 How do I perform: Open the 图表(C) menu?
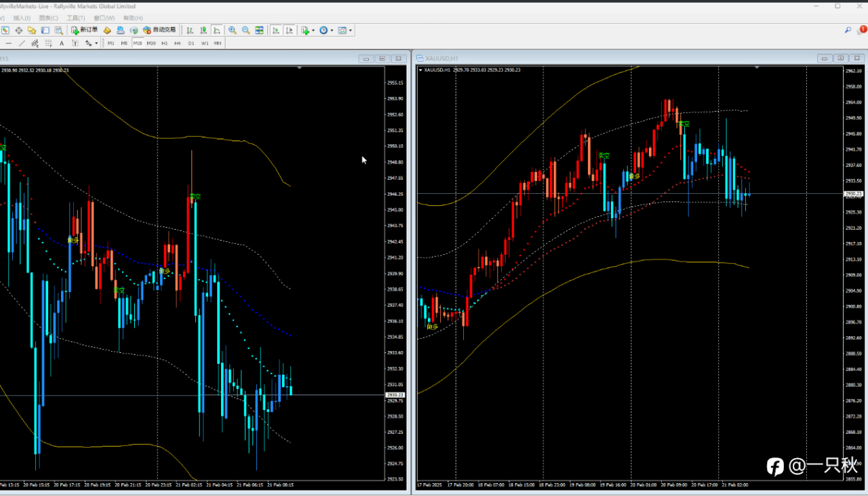tap(48, 18)
